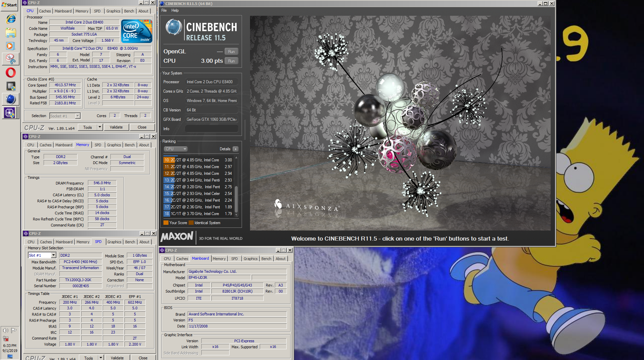Click the Intel Core 2 Duo logo
This screenshot has height=360, width=644.
tap(137, 31)
